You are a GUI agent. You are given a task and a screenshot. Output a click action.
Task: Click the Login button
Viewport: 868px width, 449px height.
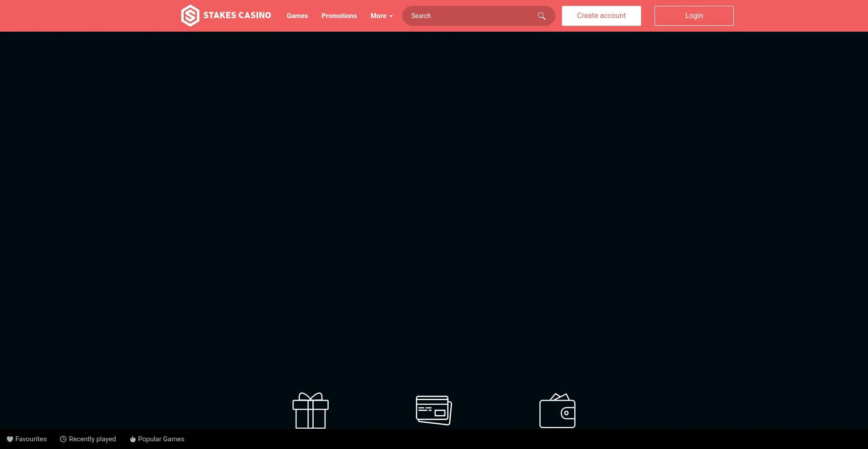[x=694, y=16]
